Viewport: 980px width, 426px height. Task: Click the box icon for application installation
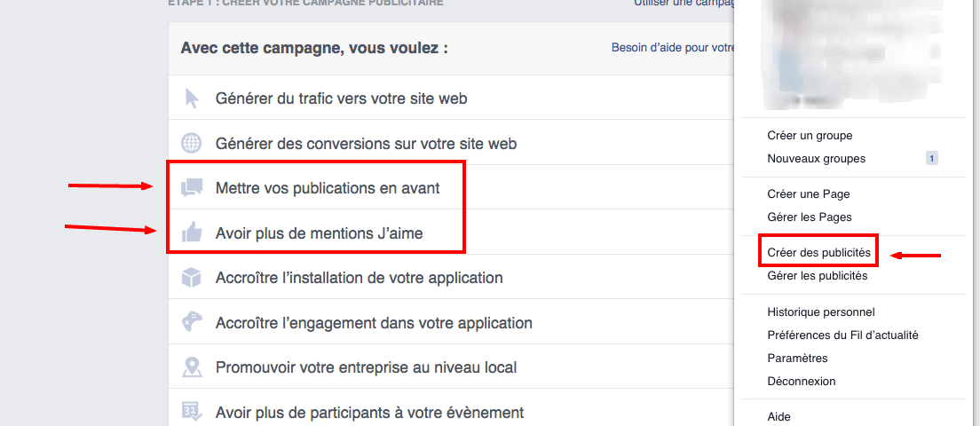pos(192,278)
